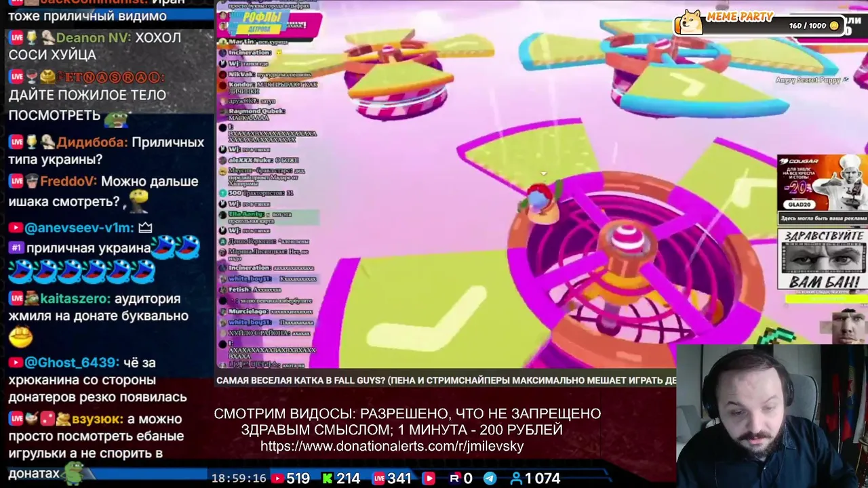Click the LIVE badge before kaitaszero

[16, 298]
